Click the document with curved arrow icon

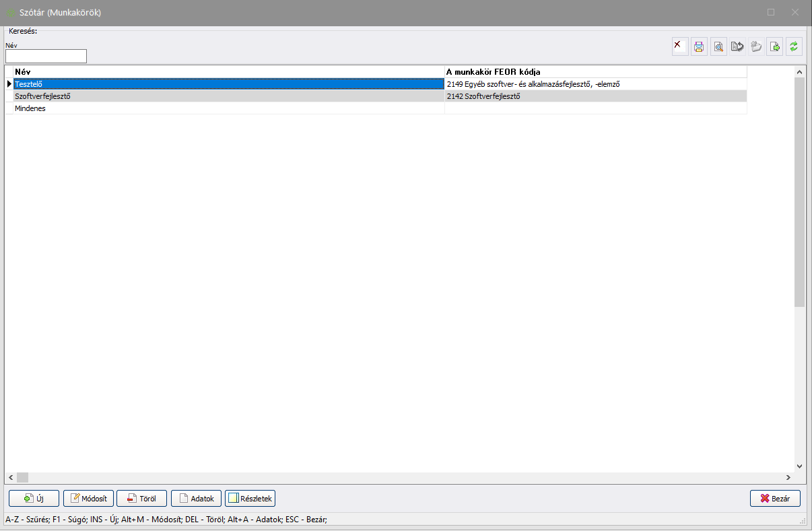737,46
